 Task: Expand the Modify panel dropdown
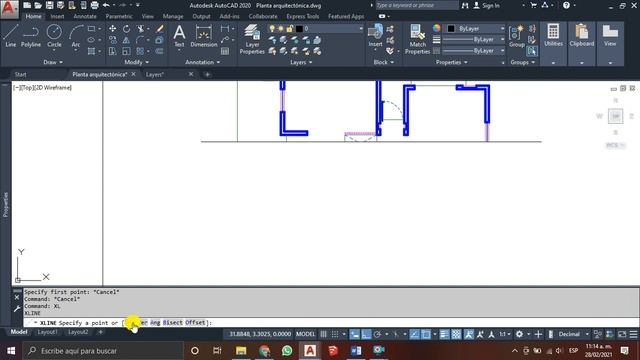[x=137, y=62]
